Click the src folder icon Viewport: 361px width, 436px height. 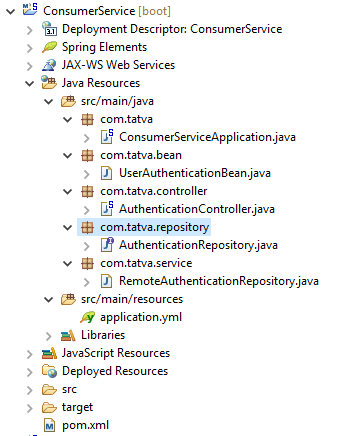pos(49,389)
